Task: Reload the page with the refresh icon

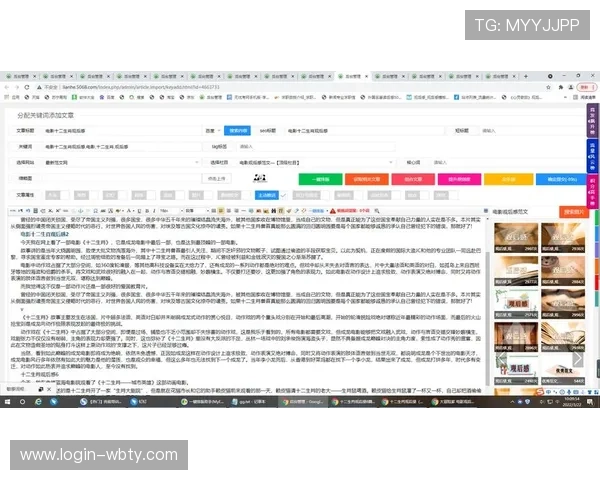Action: pyautogui.click(x=27, y=87)
